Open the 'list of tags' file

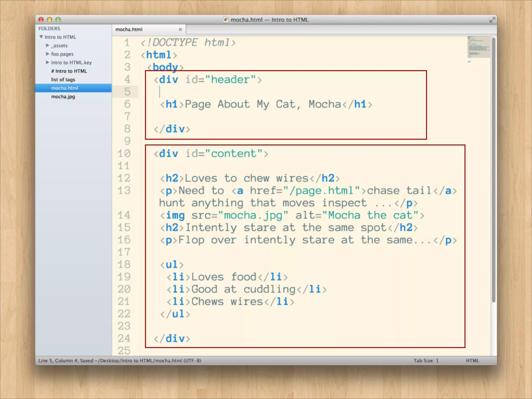[x=63, y=79]
